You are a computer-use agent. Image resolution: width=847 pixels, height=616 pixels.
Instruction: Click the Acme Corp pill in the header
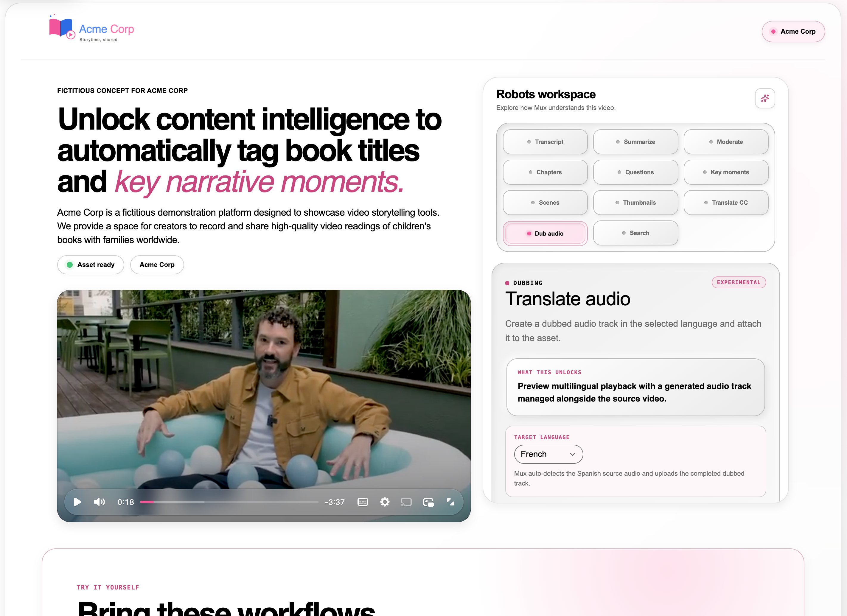tap(793, 31)
